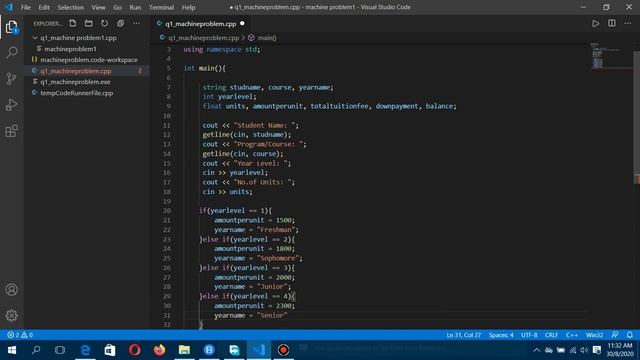Change indentation via Spaces: 4
This screenshot has width=640, height=360.
(501, 335)
